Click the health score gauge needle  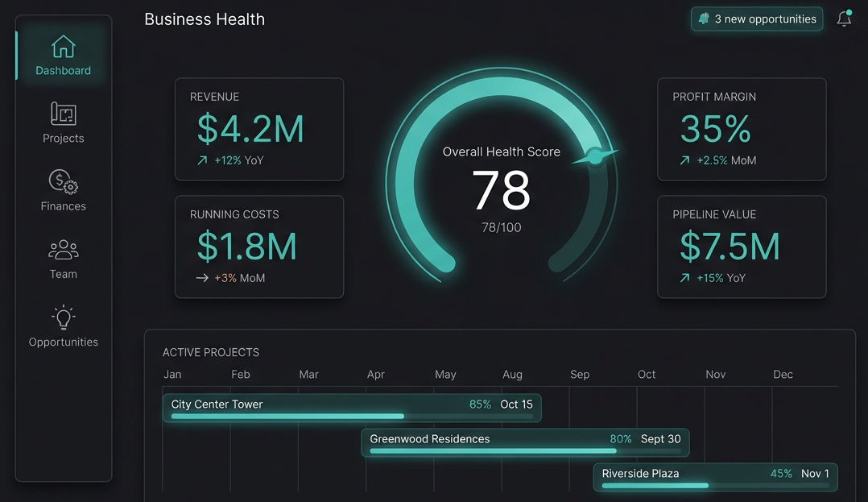(595, 156)
